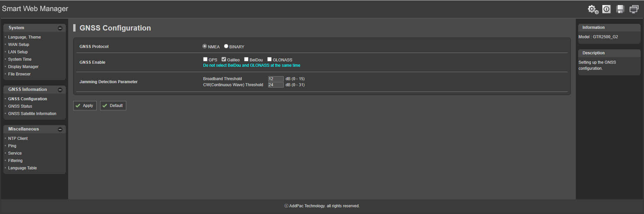Go to WAN Setup in sidebar
644x214 pixels.
click(x=18, y=45)
